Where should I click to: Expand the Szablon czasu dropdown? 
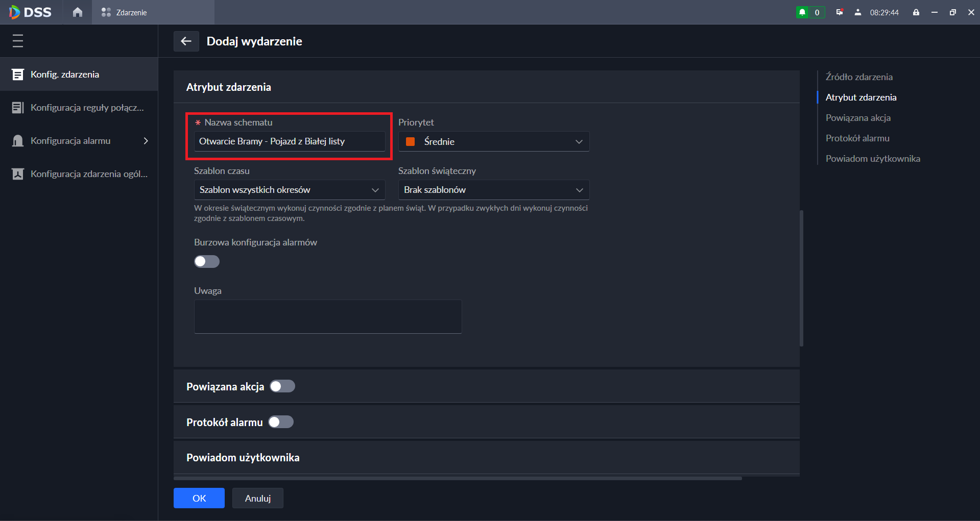(x=289, y=190)
